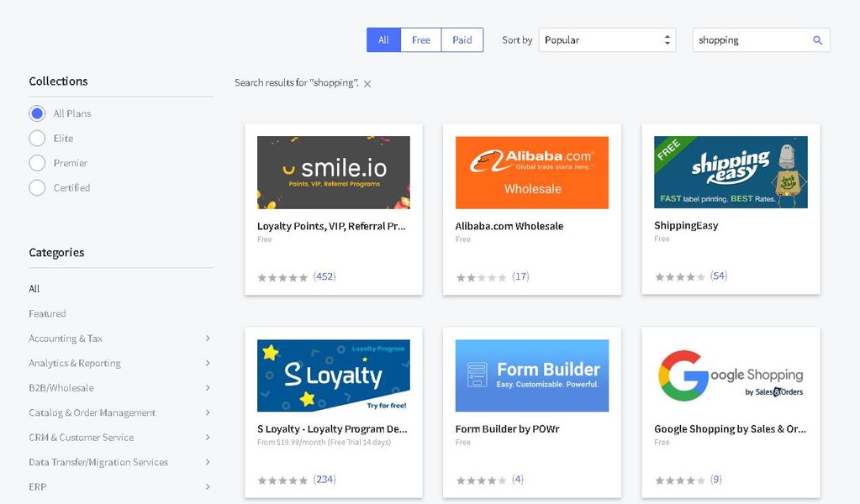The width and height of the screenshot is (860, 504).
Task: Select the Featured category
Action: pyautogui.click(x=47, y=313)
